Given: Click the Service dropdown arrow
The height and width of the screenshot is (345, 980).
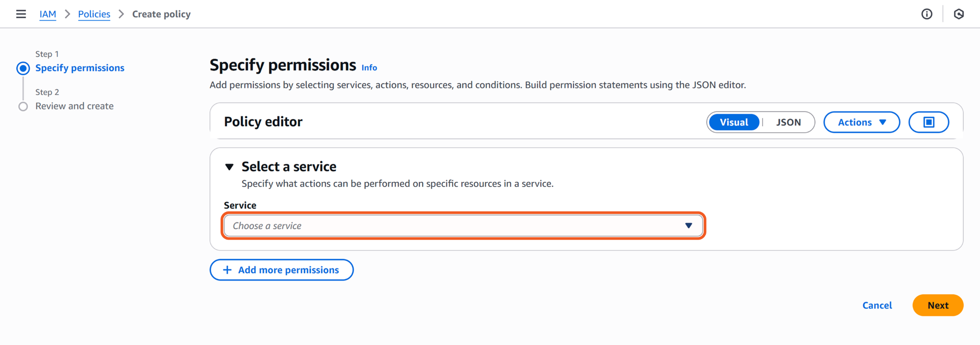Looking at the screenshot, I should pyautogui.click(x=689, y=226).
